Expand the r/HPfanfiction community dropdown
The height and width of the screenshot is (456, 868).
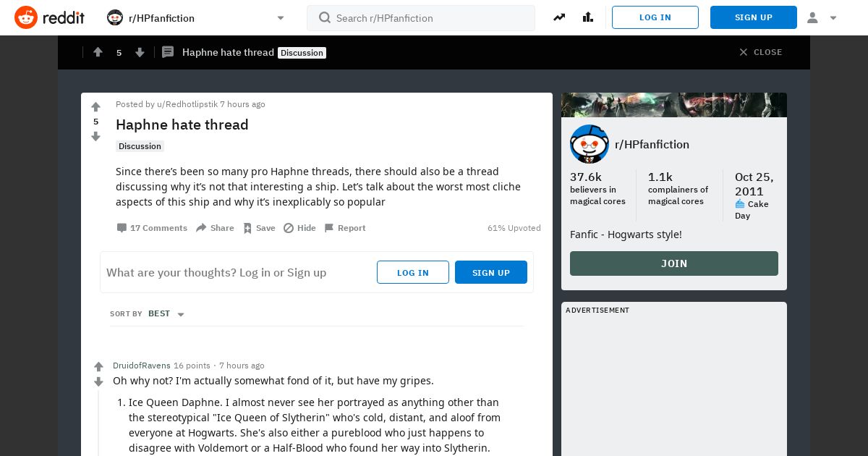(x=281, y=18)
